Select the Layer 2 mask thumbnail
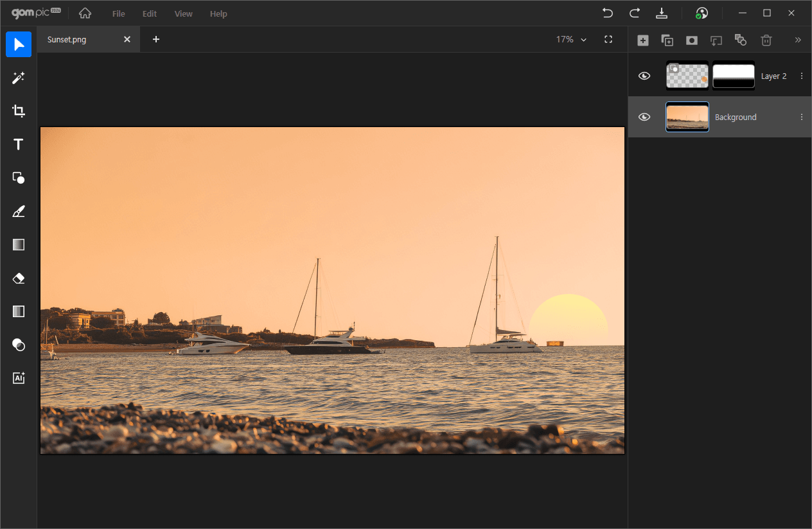The width and height of the screenshot is (812, 529). click(733, 76)
